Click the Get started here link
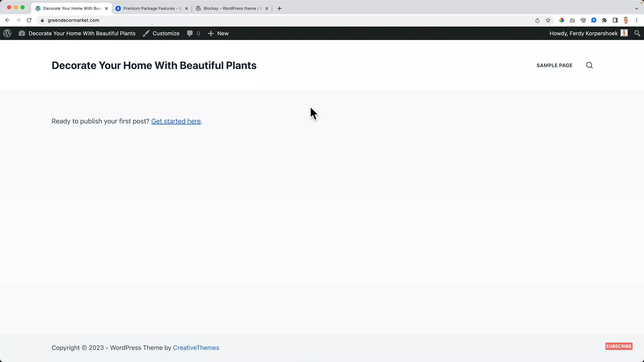The image size is (644, 362). [x=176, y=121]
